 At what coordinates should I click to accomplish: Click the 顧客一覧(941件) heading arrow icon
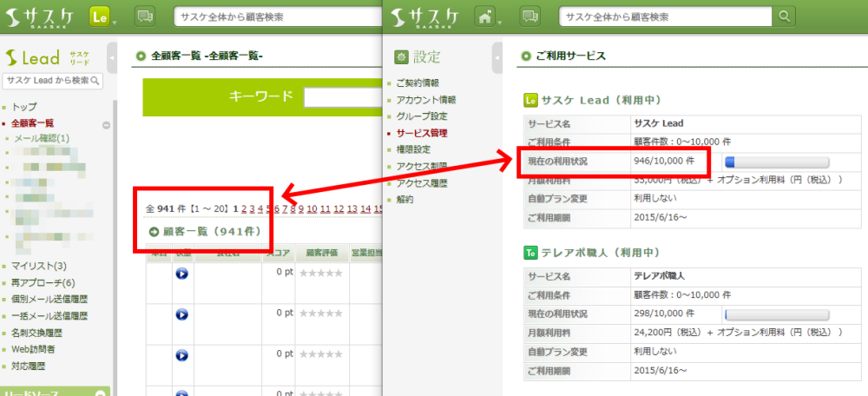[x=154, y=231]
